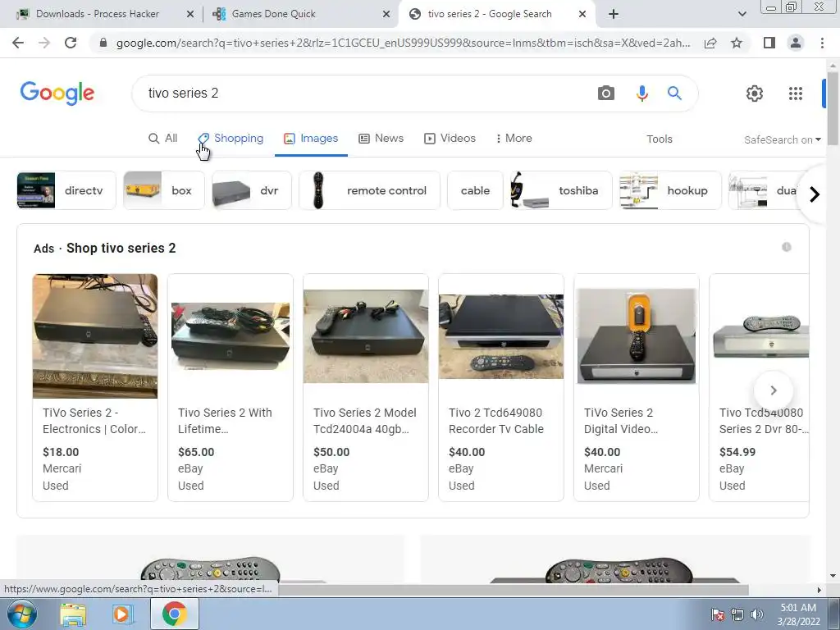Screen dimensions: 840x630
Task: Go to the Google logo homepage
Action: tap(57, 94)
